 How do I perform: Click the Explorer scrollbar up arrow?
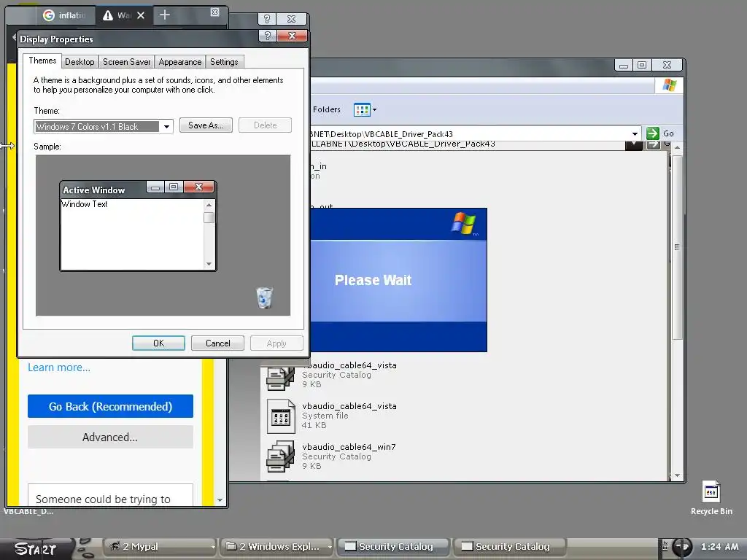pyautogui.click(x=677, y=148)
